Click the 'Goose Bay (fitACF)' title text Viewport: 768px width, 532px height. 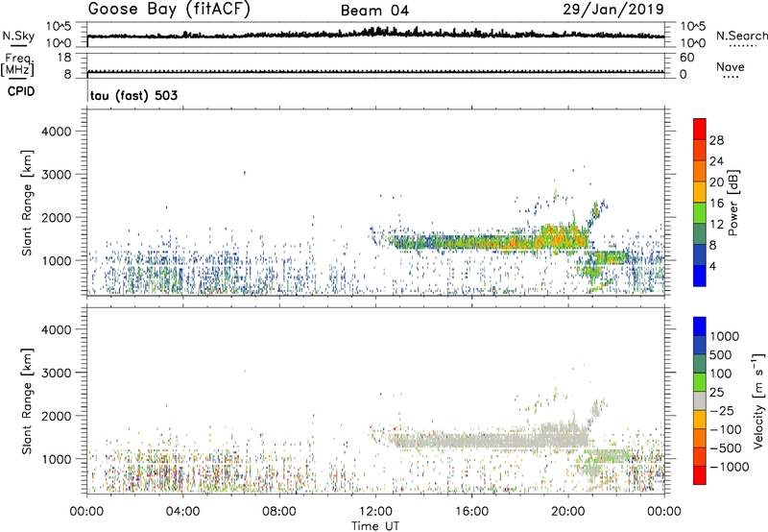tap(169, 10)
